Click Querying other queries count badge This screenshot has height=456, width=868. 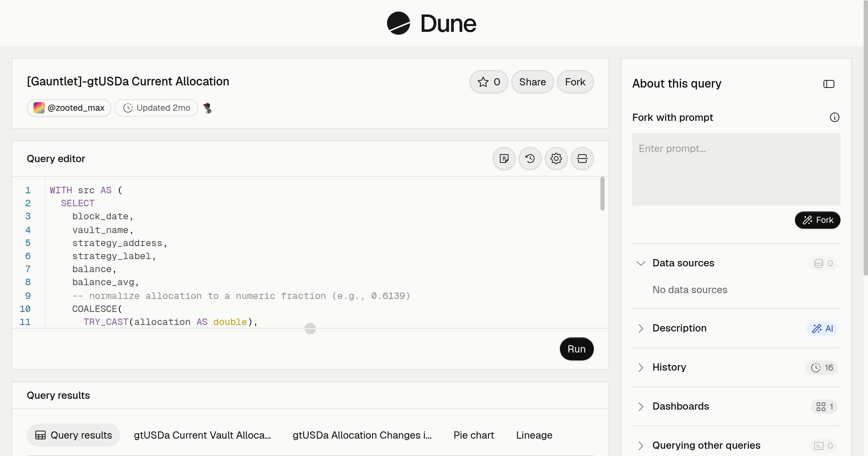pyautogui.click(x=823, y=446)
